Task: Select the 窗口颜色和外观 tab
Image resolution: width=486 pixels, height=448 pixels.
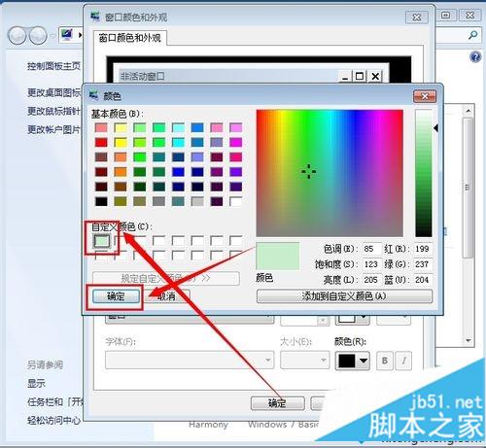Action: [x=129, y=38]
